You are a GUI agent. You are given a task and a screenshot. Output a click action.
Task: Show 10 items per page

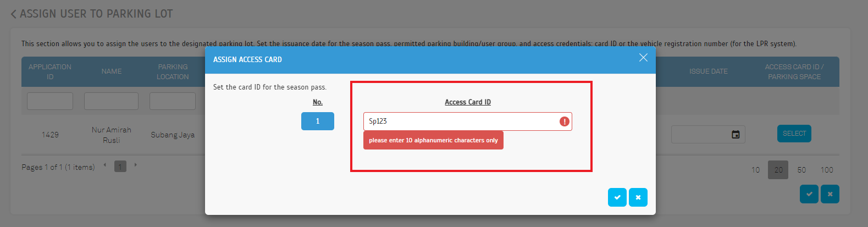click(x=756, y=170)
